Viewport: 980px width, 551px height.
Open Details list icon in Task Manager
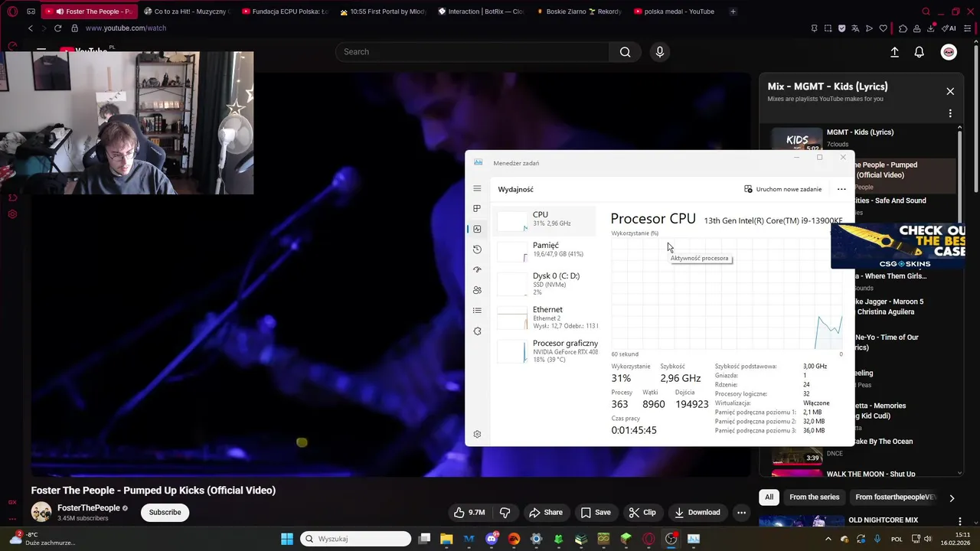point(477,311)
